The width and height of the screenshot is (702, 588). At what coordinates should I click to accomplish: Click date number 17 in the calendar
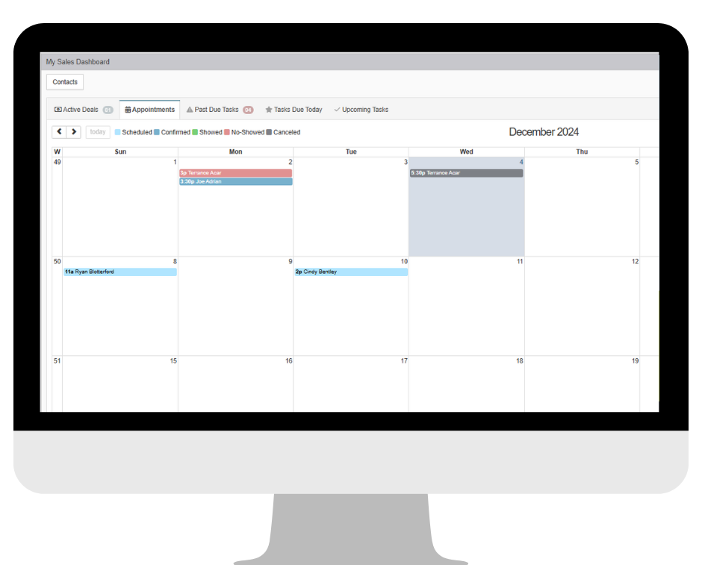404,360
